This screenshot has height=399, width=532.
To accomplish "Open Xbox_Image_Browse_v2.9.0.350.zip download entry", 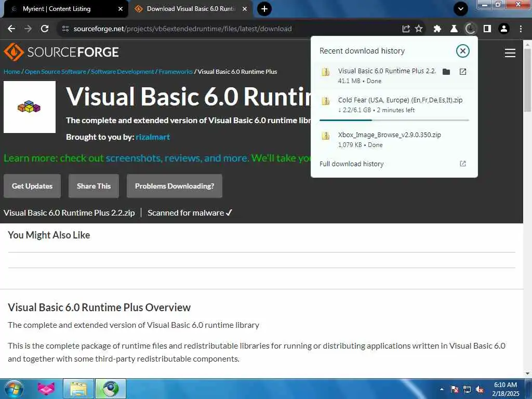I will (394, 139).
